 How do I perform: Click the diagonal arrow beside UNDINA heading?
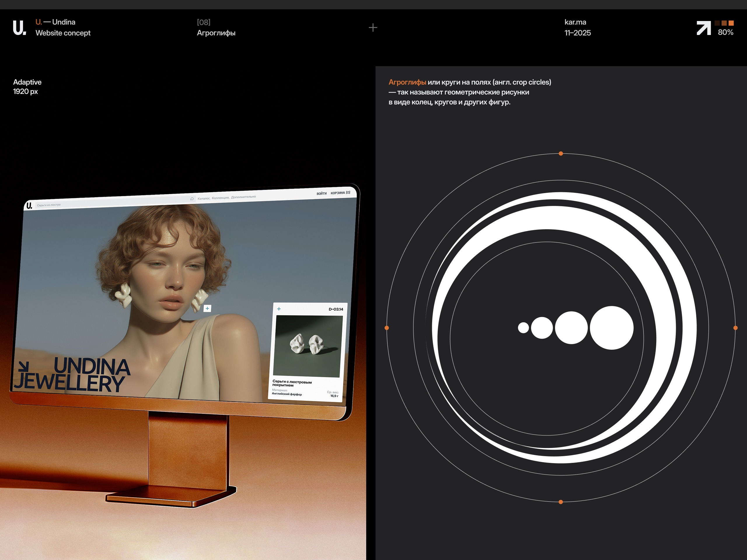(x=24, y=367)
